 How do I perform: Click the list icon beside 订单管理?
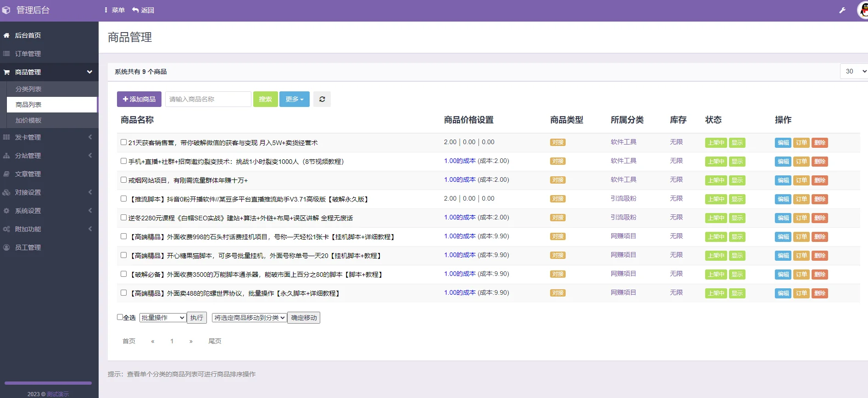pos(6,54)
